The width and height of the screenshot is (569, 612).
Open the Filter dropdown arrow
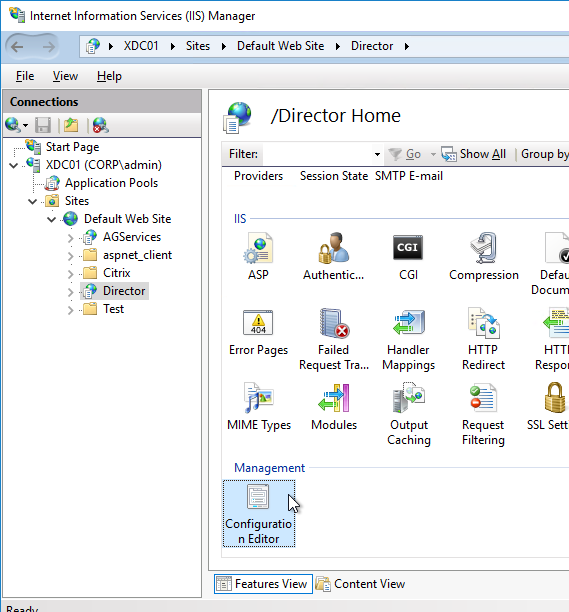pos(377,154)
